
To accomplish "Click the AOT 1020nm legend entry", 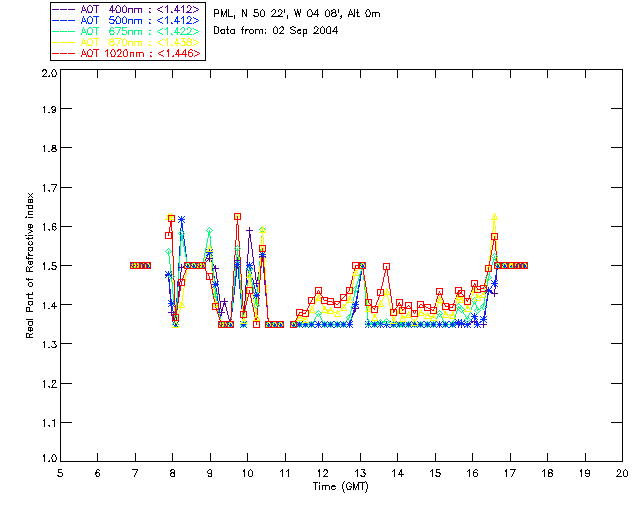I will click(x=126, y=53).
